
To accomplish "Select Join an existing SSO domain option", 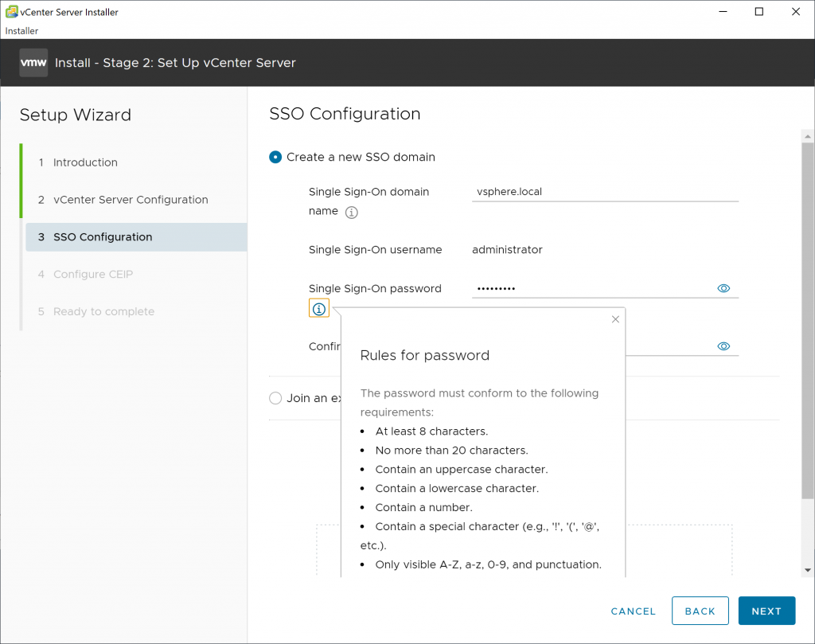I will pyautogui.click(x=275, y=398).
